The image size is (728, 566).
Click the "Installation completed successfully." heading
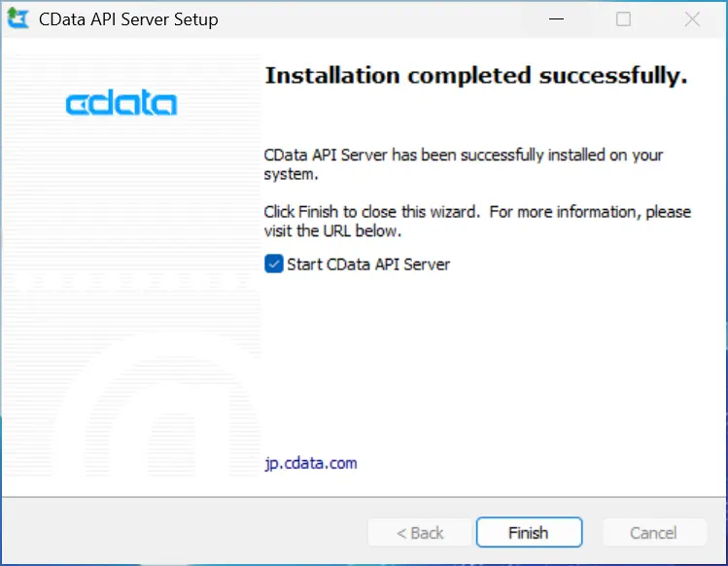[x=476, y=76]
